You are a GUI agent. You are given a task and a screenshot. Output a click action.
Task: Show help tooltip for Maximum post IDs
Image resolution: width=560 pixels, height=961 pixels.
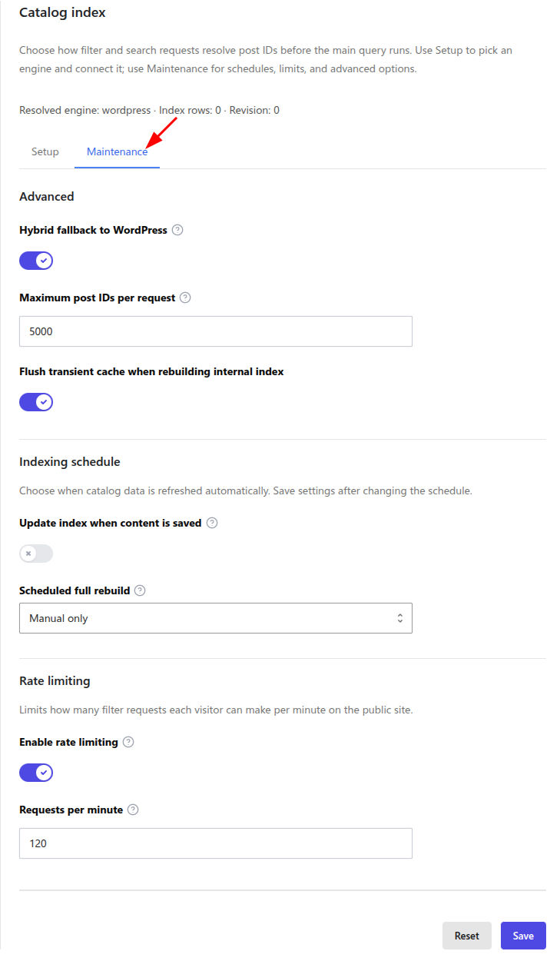tap(185, 298)
